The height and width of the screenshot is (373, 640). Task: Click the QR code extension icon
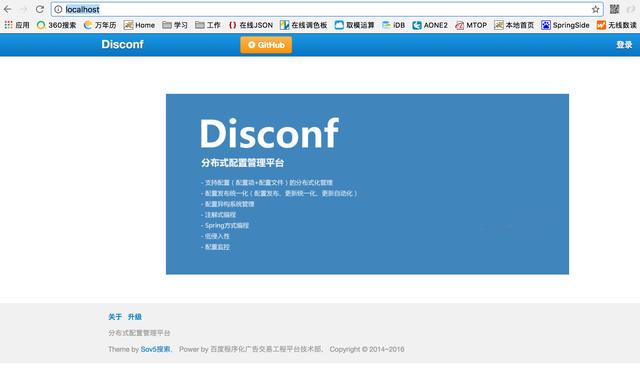615,9
